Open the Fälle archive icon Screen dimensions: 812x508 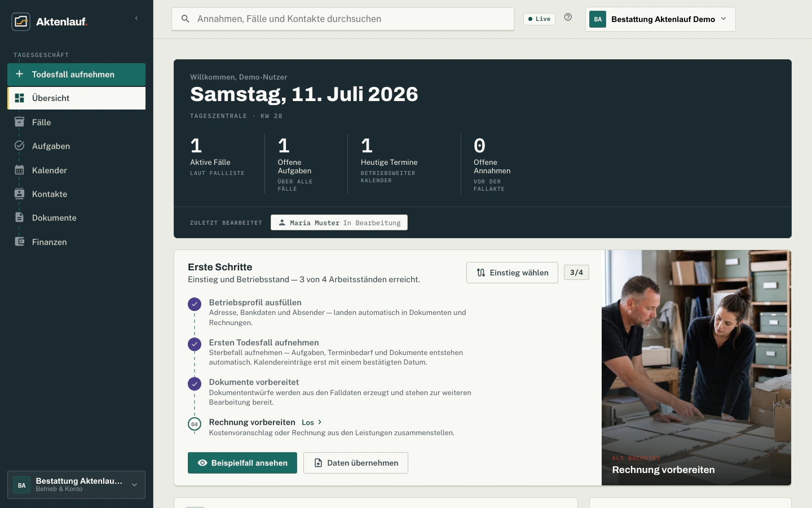(19, 122)
